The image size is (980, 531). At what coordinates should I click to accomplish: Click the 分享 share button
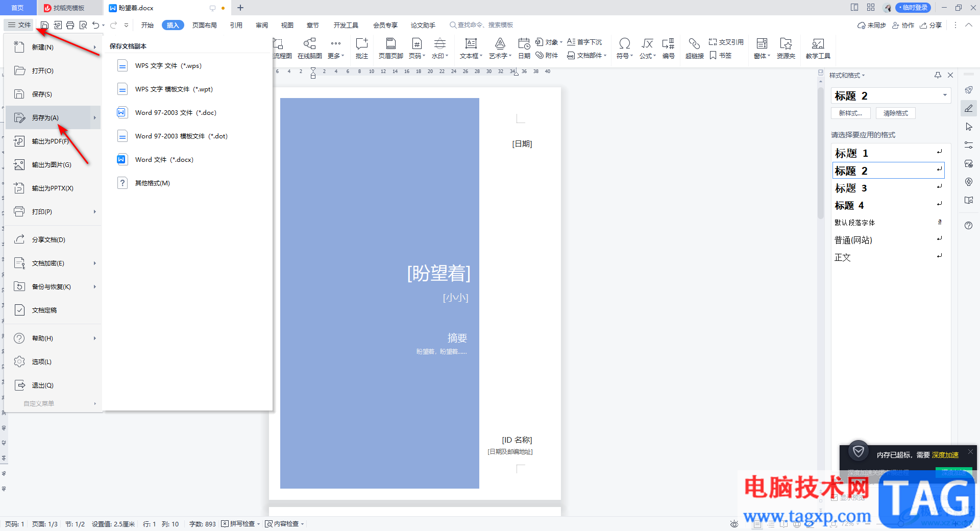pos(930,25)
